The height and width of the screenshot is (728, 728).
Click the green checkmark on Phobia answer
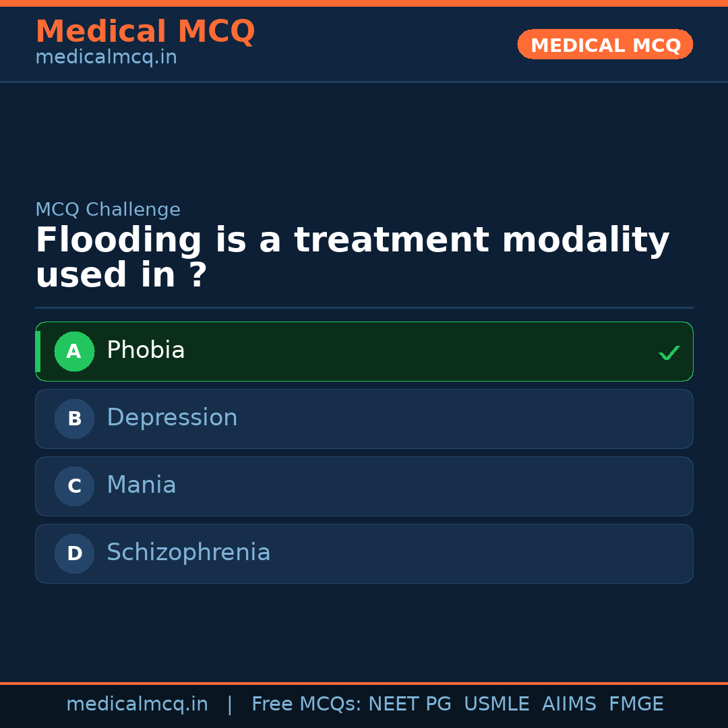pos(669,351)
